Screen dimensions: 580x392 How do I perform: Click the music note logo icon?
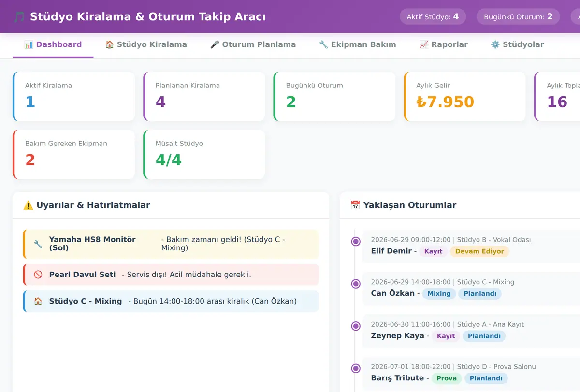[x=19, y=17]
